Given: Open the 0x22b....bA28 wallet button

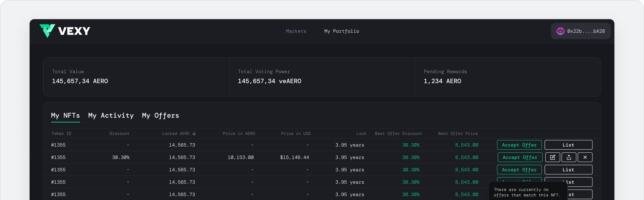Looking at the screenshot, I should [x=580, y=31].
